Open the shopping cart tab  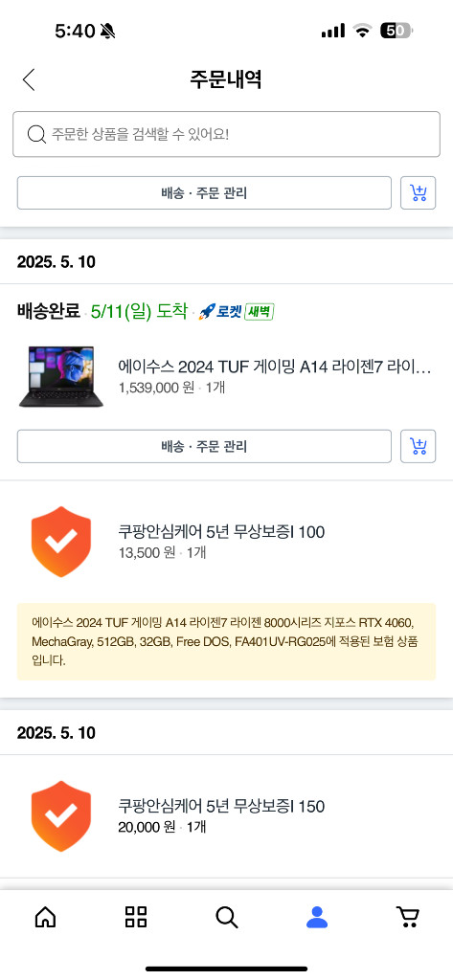(408, 917)
